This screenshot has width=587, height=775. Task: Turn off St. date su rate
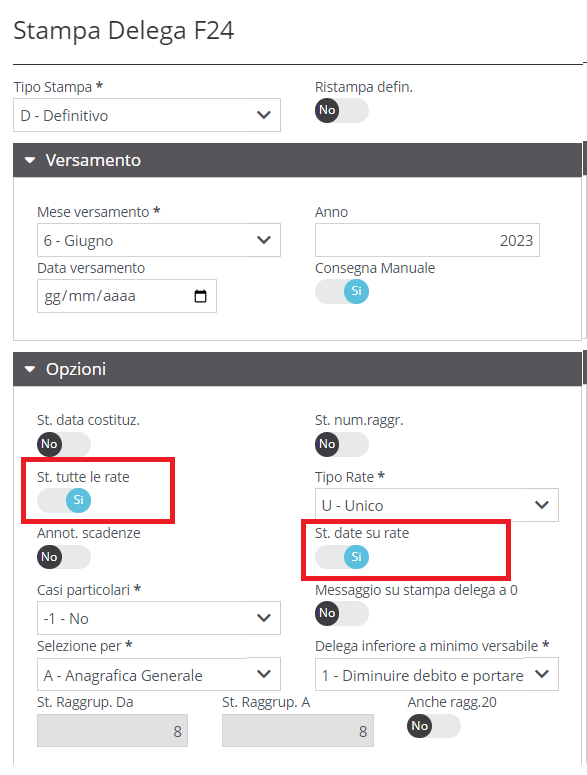coord(342,557)
